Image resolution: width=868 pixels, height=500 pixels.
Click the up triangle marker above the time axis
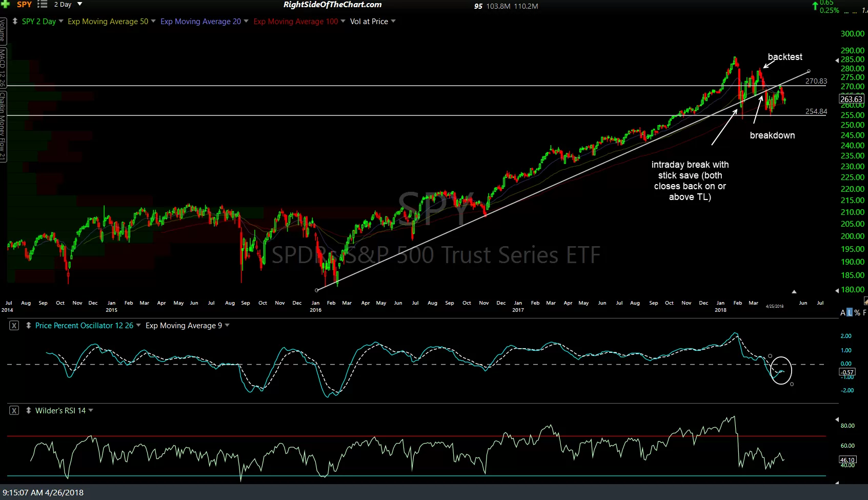click(794, 291)
